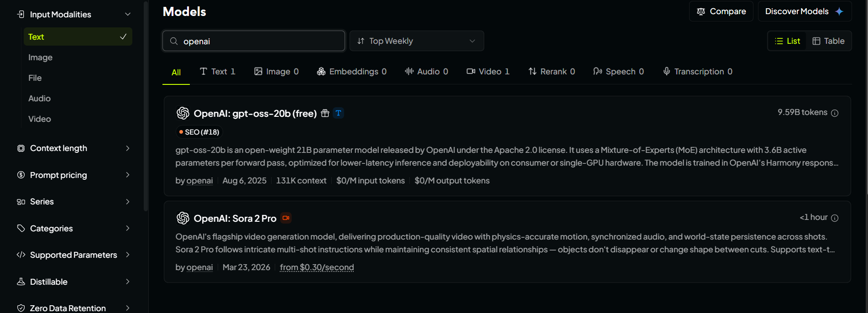Click the balance scale Compare icon

(701, 11)
